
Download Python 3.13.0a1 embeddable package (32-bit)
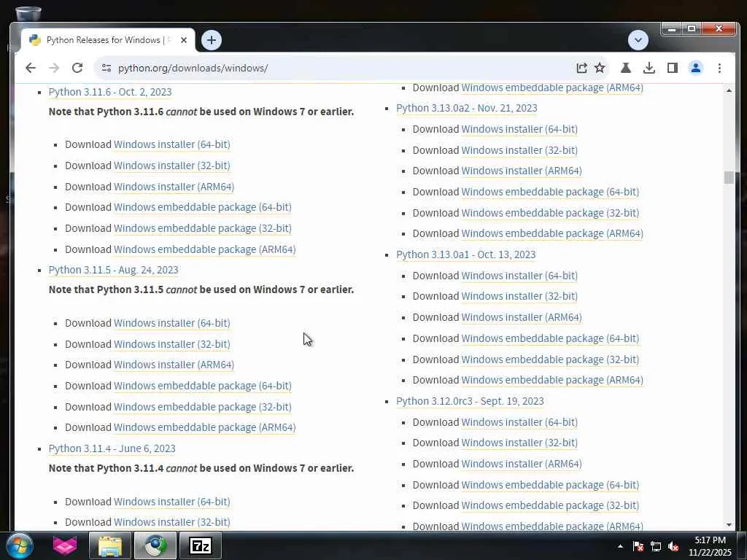550,360
